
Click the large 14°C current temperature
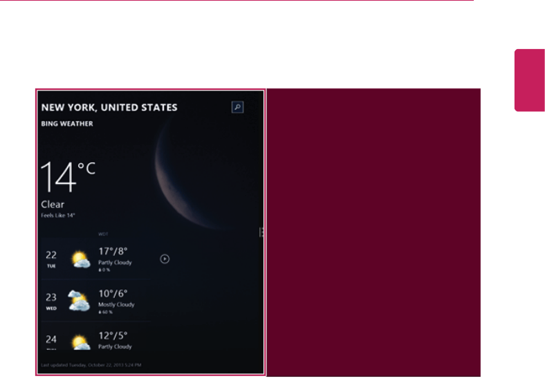(x=68, y=177)
